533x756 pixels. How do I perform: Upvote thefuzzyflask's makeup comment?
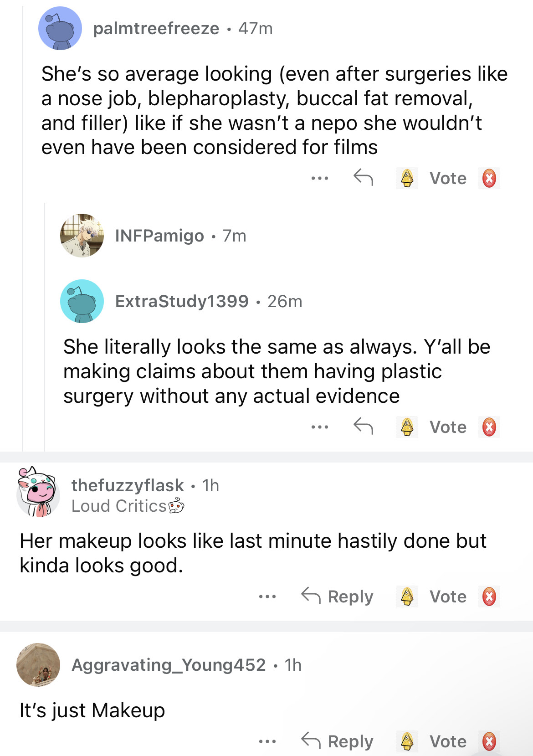point(407,597)
